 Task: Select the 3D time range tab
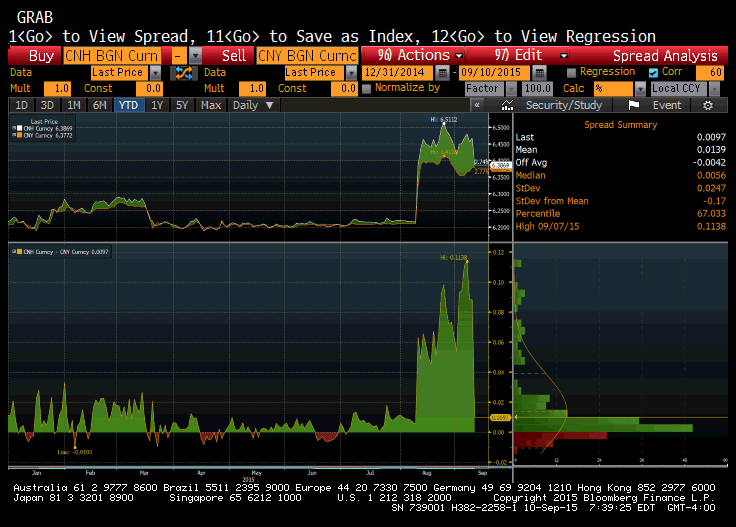(x=47, y=105)
